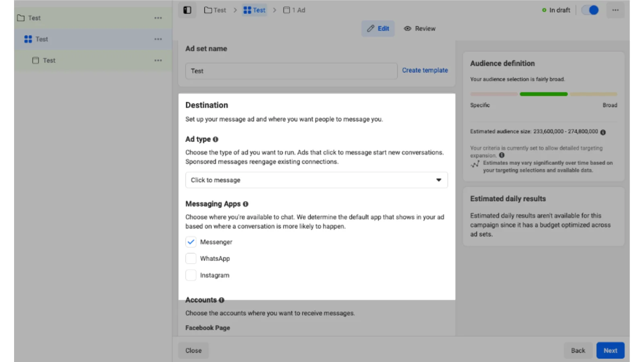644x362 pixels.
Task: Click the Back button
Action: pos(578,350)
